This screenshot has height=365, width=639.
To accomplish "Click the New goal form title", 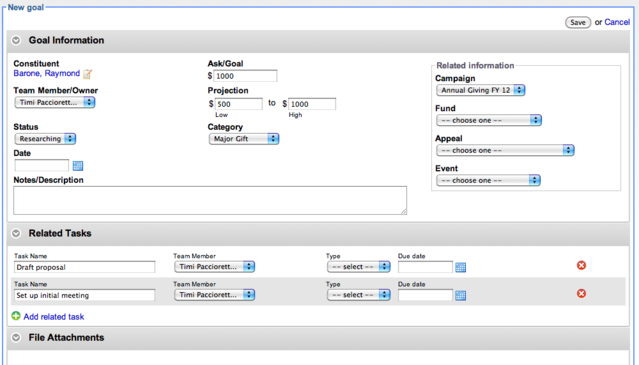I will [x=26, y=7].
